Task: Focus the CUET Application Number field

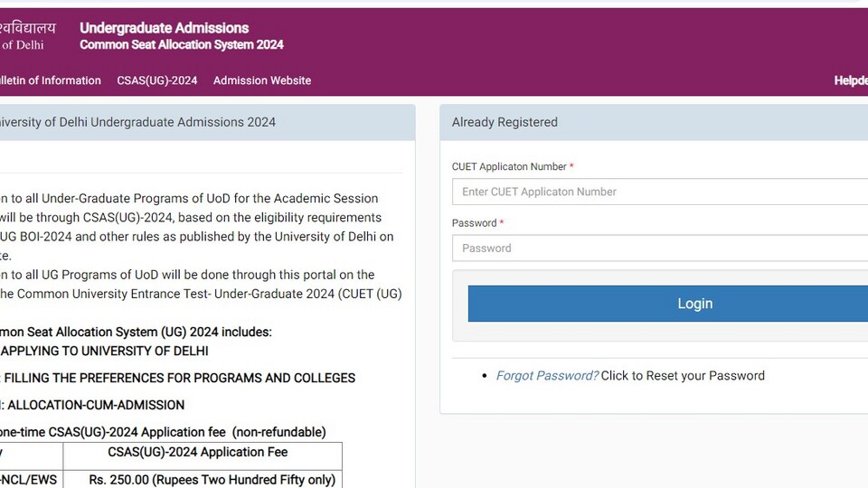Action: 660,192
